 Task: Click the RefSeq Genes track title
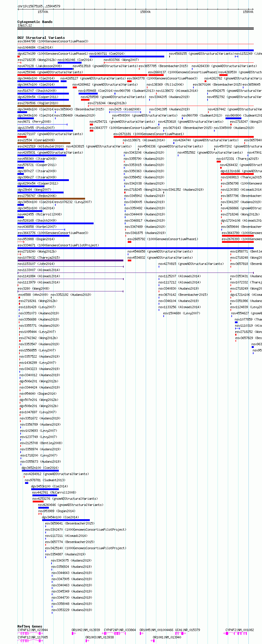(30, 626)
